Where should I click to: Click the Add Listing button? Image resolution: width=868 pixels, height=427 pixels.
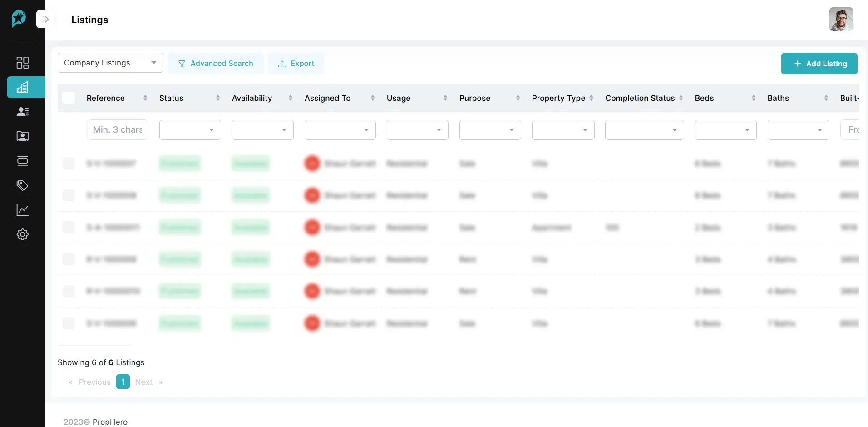(x=819, y=64)
